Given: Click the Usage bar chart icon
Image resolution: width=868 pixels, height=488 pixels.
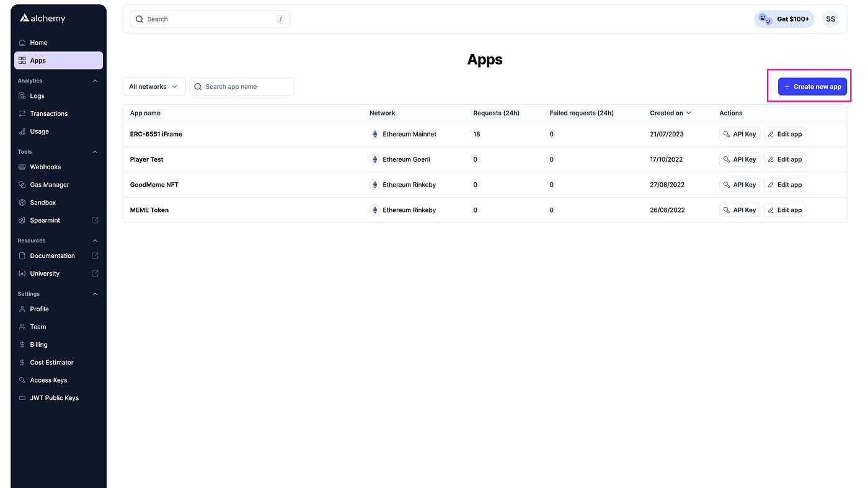Looking at the screenshot, I should coord(22,131).
